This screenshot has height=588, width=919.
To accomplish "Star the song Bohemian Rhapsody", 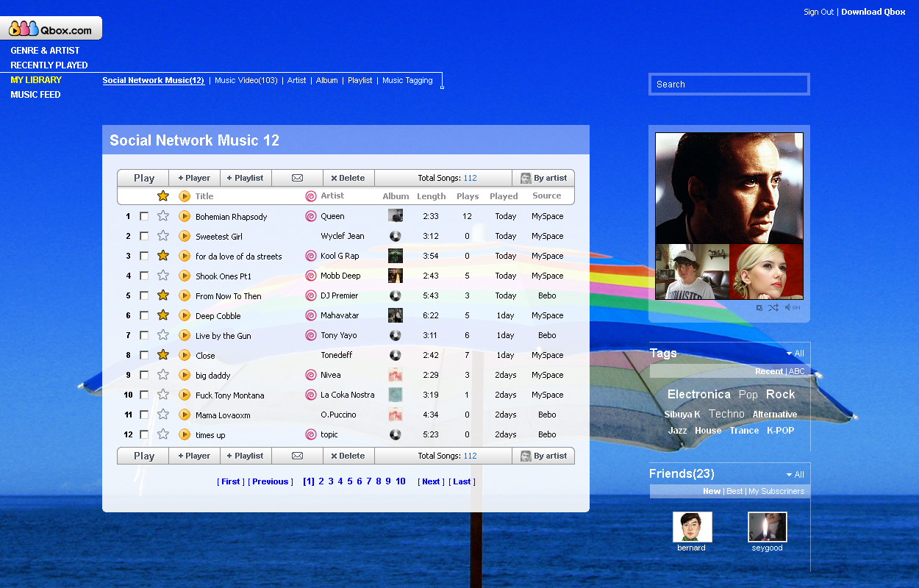I will click(x=163, y=216).
